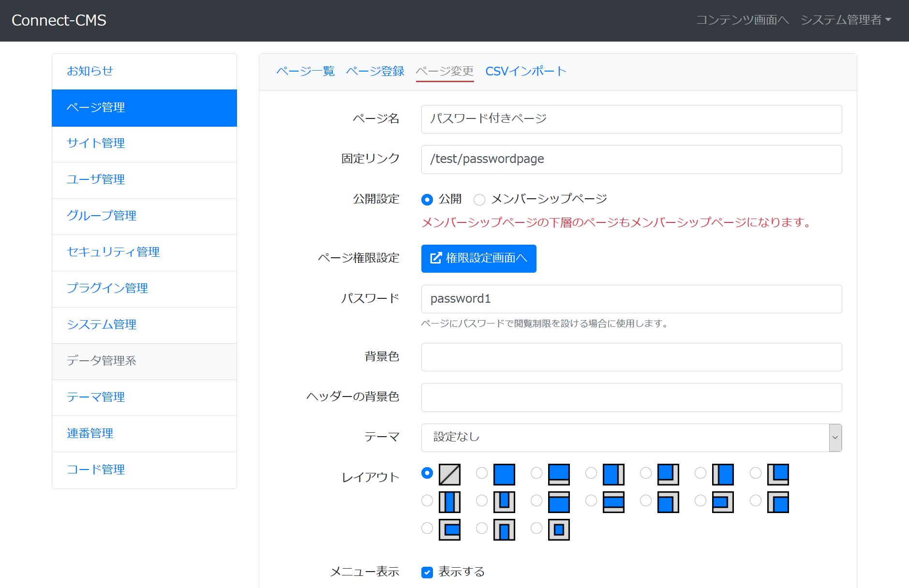Image resolution: width=909 pixels, height=588 pixels.
Task: Select the radio button beside the all-blue layout
Action: (x=482, y=473)
